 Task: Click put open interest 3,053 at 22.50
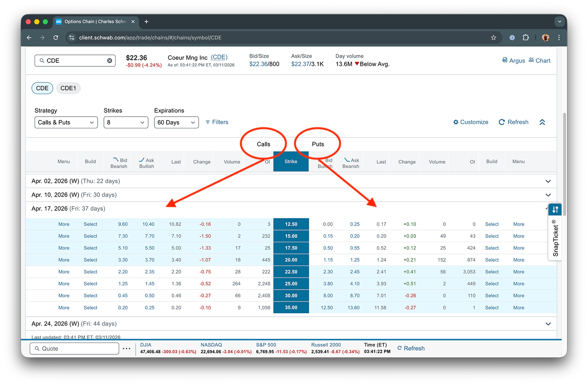tap(469, 272)
